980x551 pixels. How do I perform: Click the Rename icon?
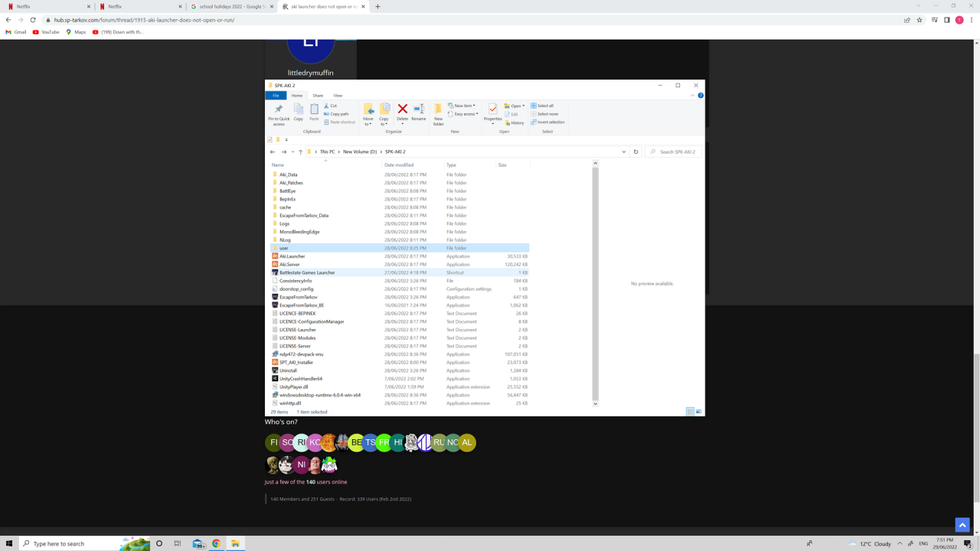click(419, 109)
